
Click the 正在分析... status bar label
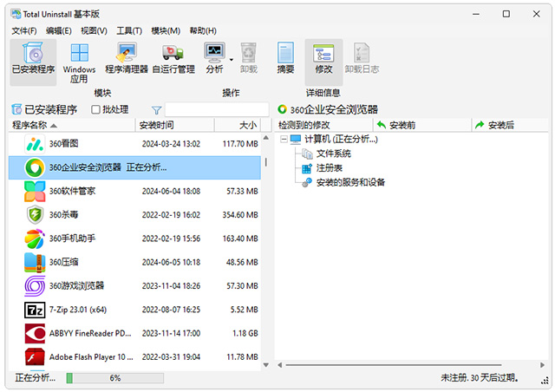pos(35,378)
